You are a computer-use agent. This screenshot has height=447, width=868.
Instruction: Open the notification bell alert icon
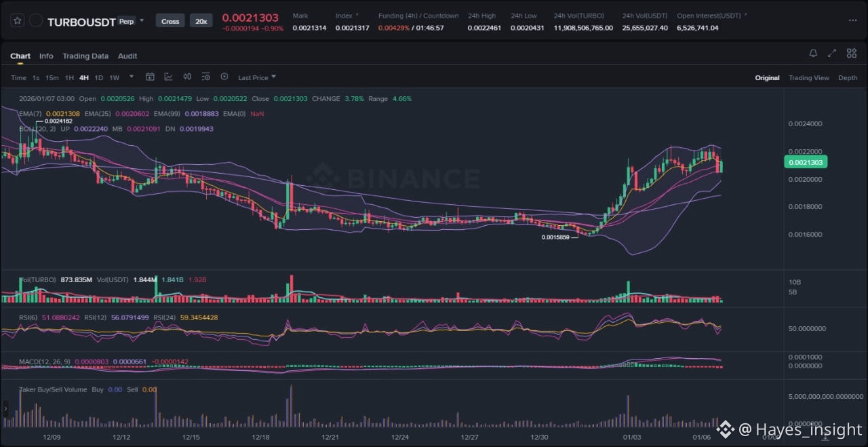point(813,54)
